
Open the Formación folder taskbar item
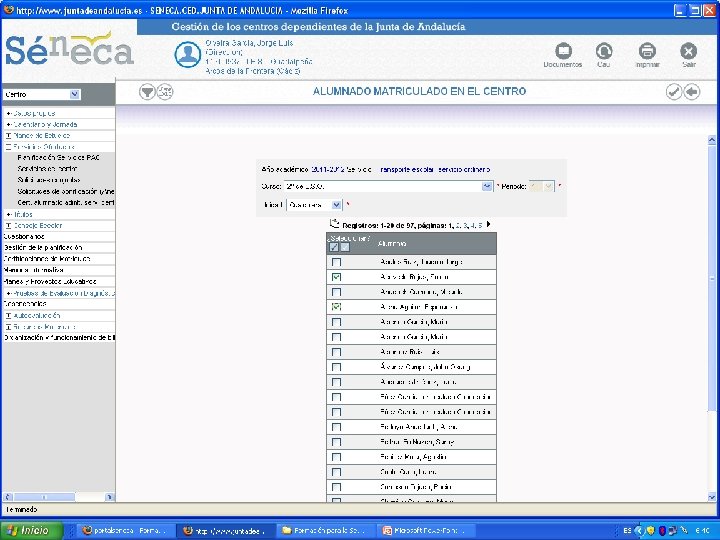click(x=326, y=531)
